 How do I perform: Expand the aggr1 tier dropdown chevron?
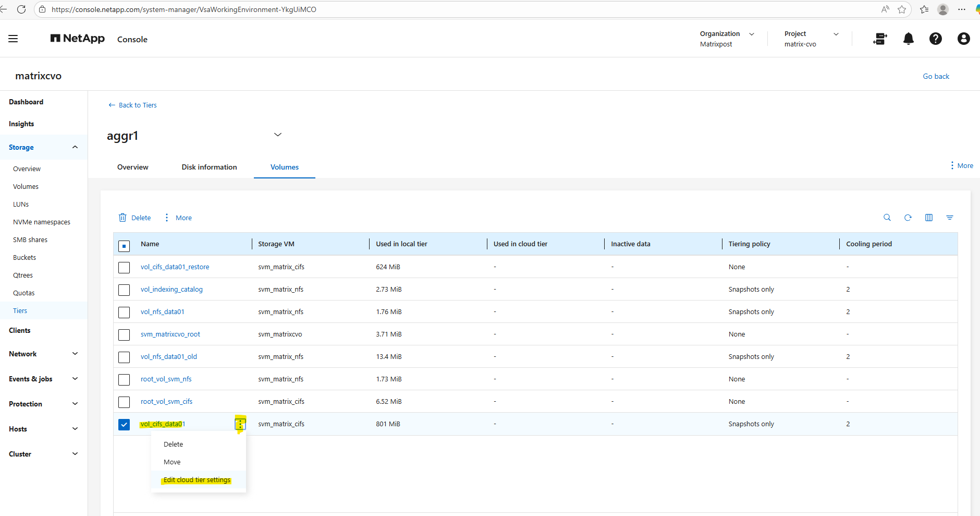pyautogui.click(x=278, y=135)
